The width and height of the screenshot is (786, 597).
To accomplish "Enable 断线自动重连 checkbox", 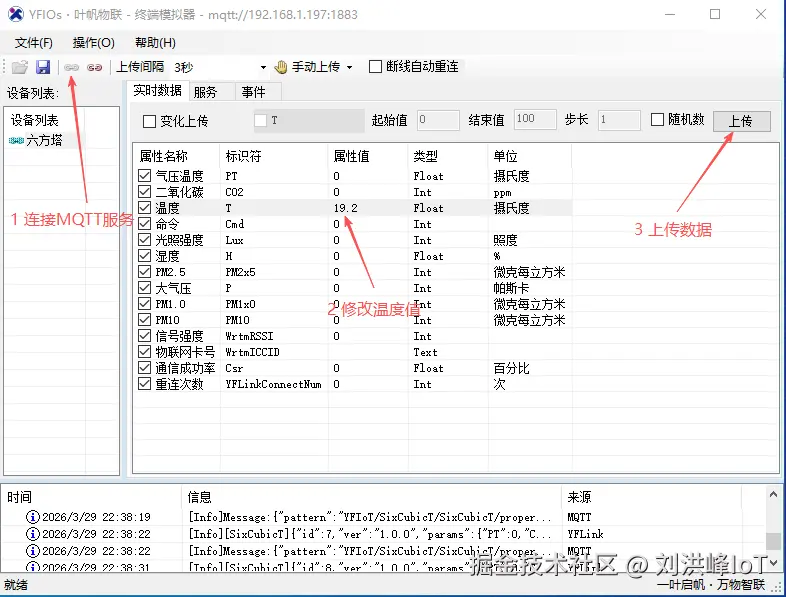I will click(375, 67).
